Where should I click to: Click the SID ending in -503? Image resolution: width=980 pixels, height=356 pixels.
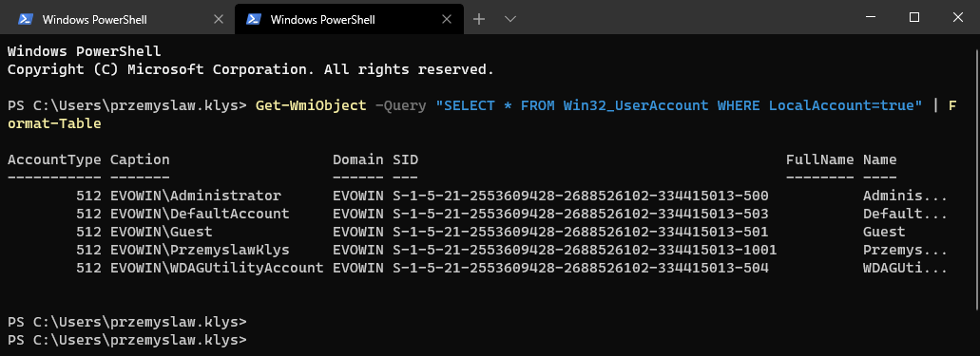tap(581, 214)
